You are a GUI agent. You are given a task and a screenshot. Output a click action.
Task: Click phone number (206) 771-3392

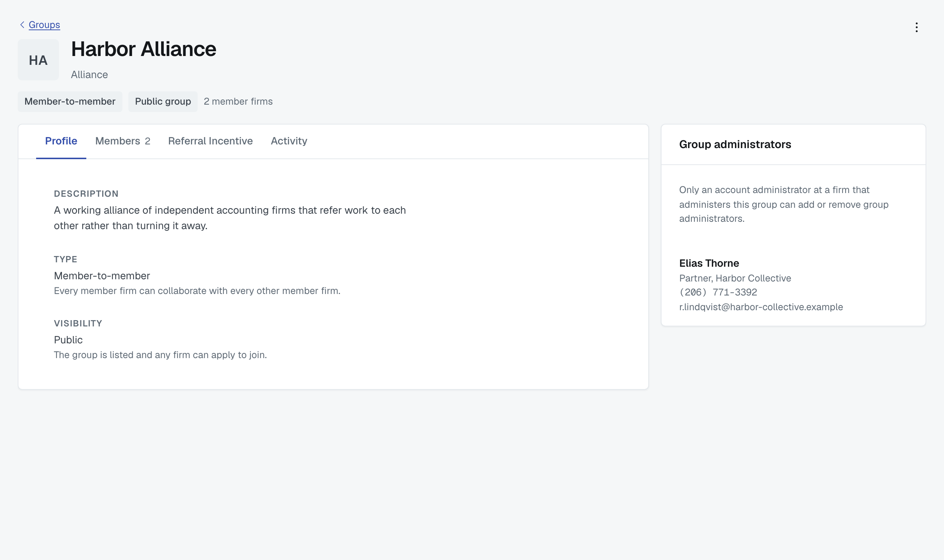coord(718,292)
